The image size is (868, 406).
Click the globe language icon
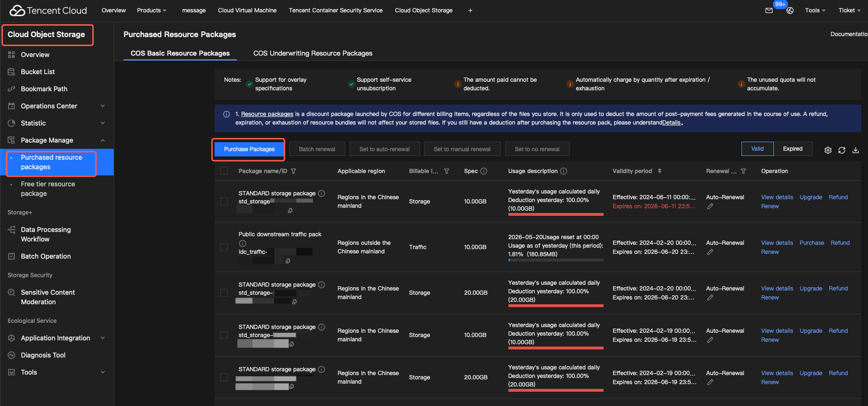[790, 10]
